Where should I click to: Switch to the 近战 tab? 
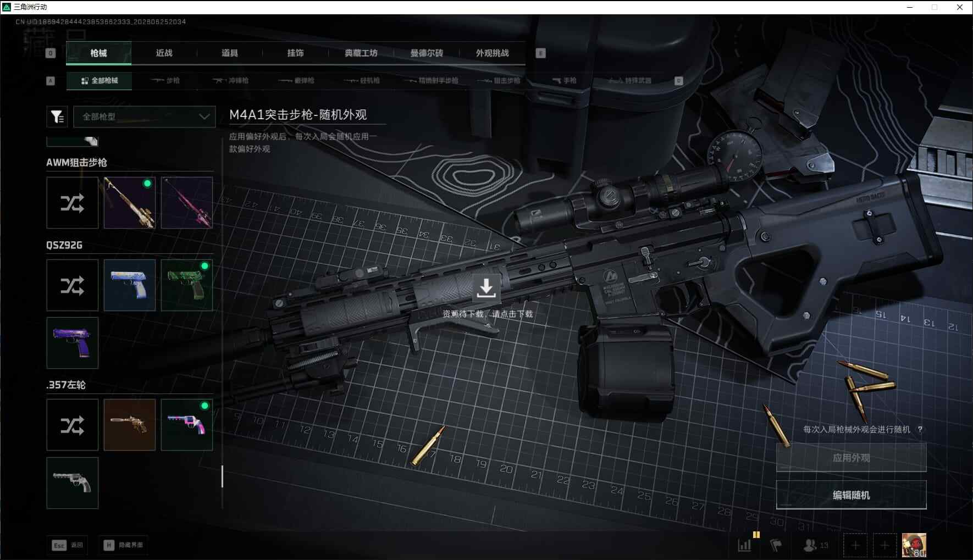(164, 53)
